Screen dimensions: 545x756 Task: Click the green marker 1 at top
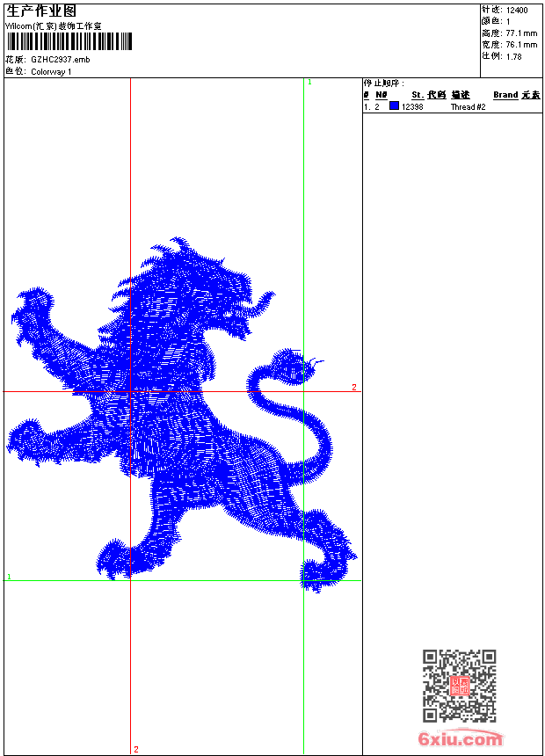coord(309,83)
